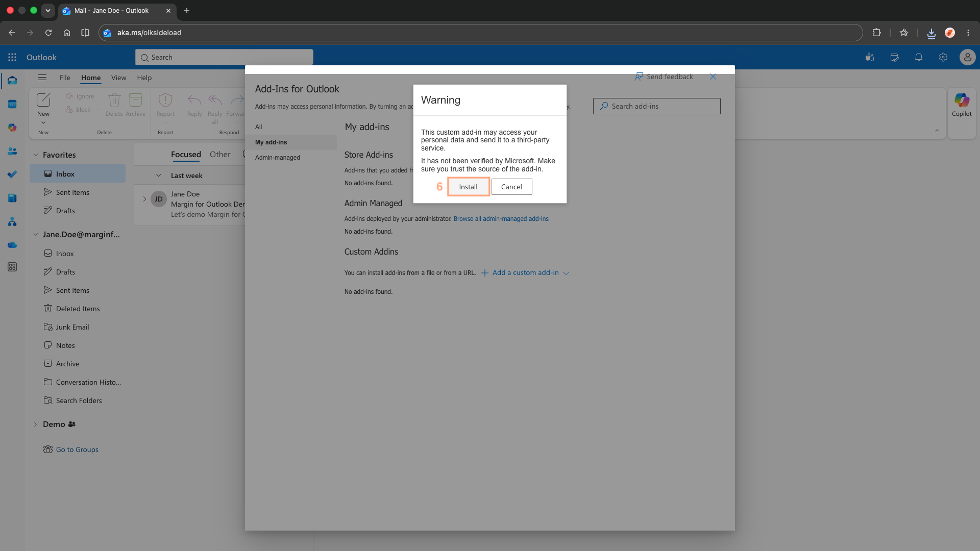Expand the Jane Doe conversation thread
Viewport: 980px width, 551px height.
(144, 199)
